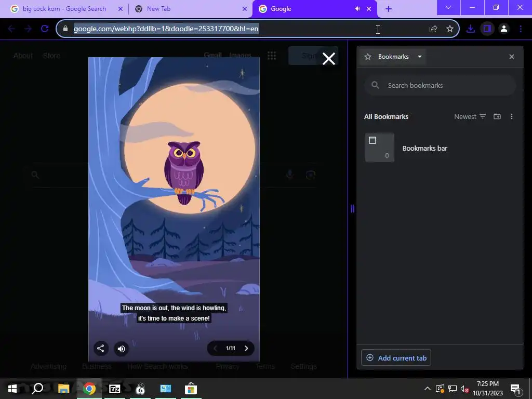Screen dimensions: 532x399
Task: Go to previous doodle slide
Action: click(215, 348)
